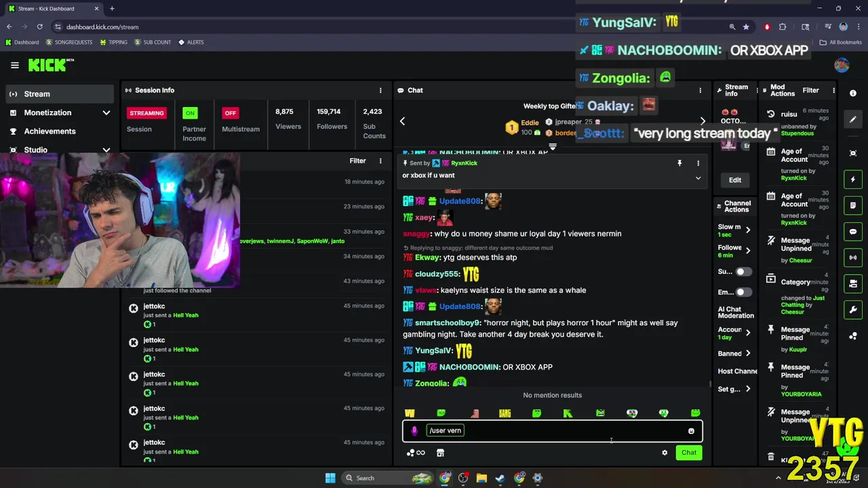Go to previous top gifter arrow
Viewport: 868px width, 488px height.
tap(402, 121)
